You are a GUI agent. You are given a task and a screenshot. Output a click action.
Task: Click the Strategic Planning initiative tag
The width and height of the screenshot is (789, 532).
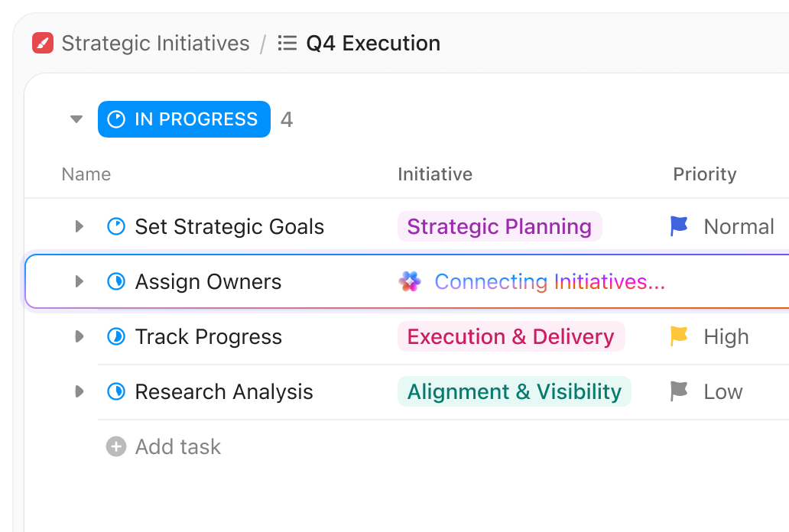499,226
